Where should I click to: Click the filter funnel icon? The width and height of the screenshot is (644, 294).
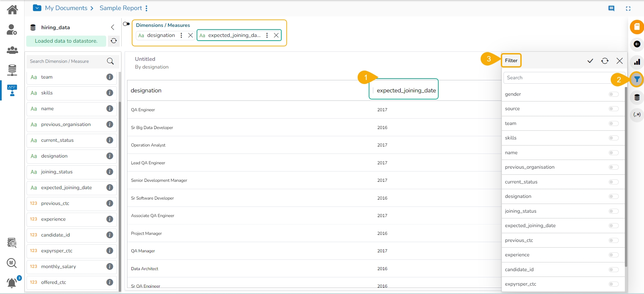(637, 80)
